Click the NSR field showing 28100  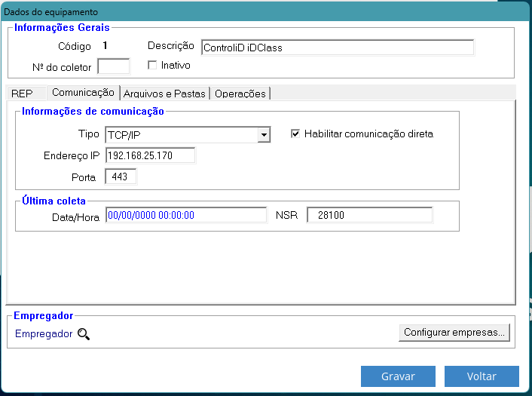(369, 215)
